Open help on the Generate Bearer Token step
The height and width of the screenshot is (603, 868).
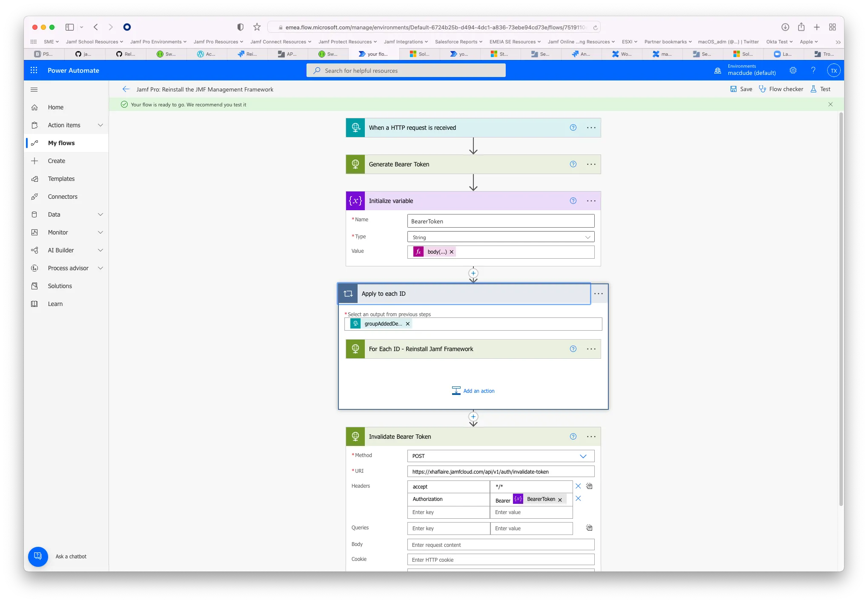click(573, 164)
